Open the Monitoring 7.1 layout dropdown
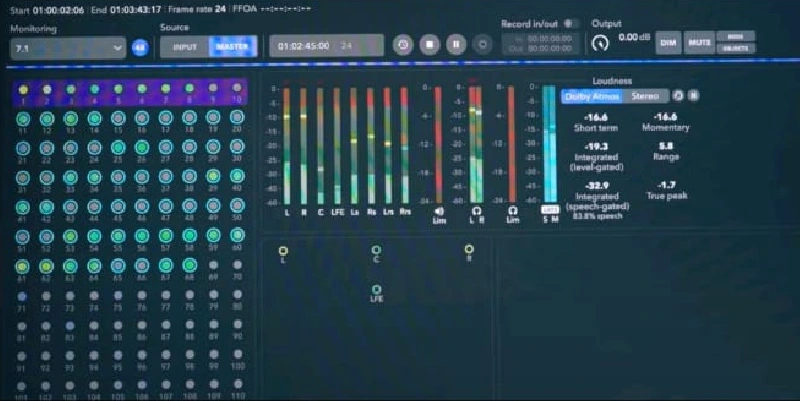800x401 pixels. (68, 46)
